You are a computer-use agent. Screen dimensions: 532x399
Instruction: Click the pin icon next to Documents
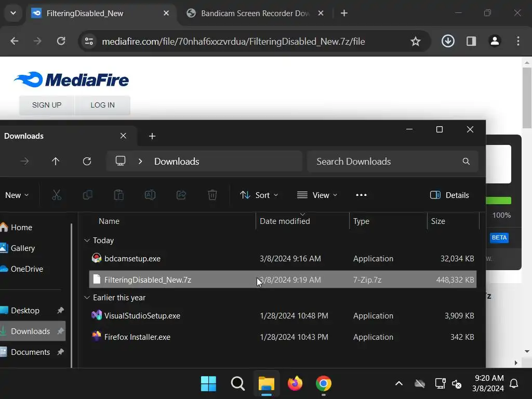point(60,352)
